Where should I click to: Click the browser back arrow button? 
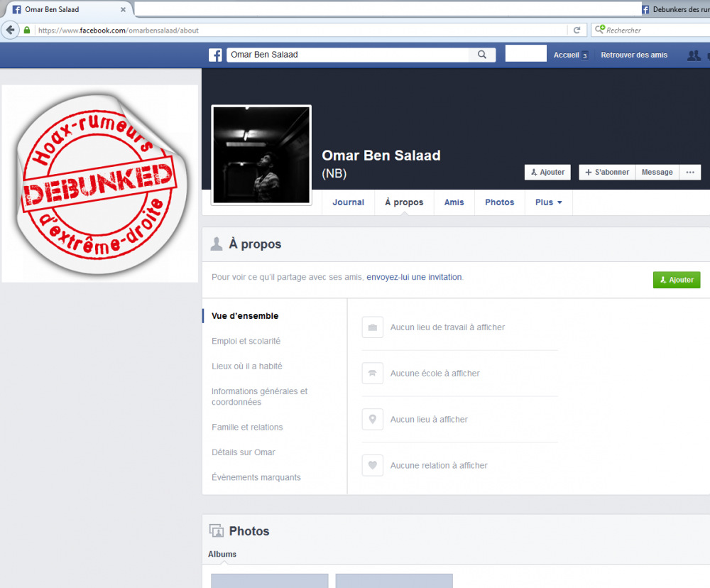pyautogui.click(x=10, y=31)
